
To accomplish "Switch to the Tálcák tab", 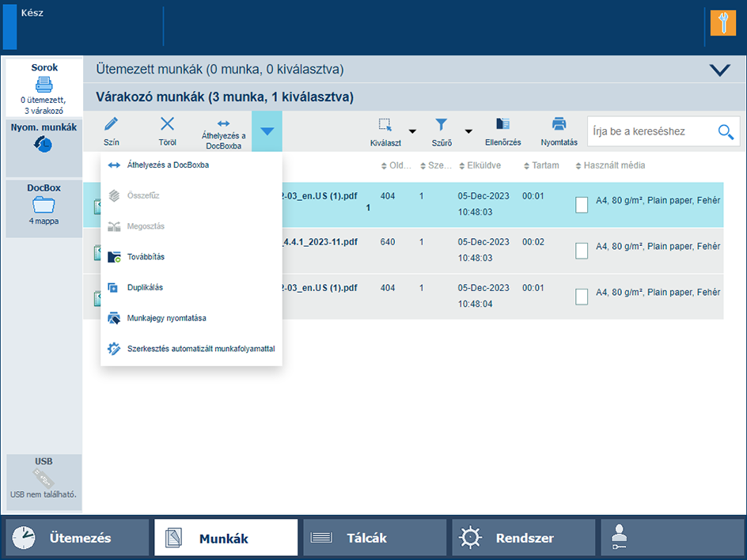I will click(374, 538).
